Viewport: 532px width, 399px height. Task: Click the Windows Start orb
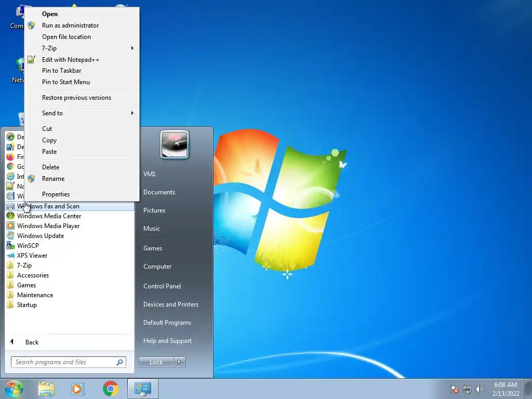pos(14,389)
